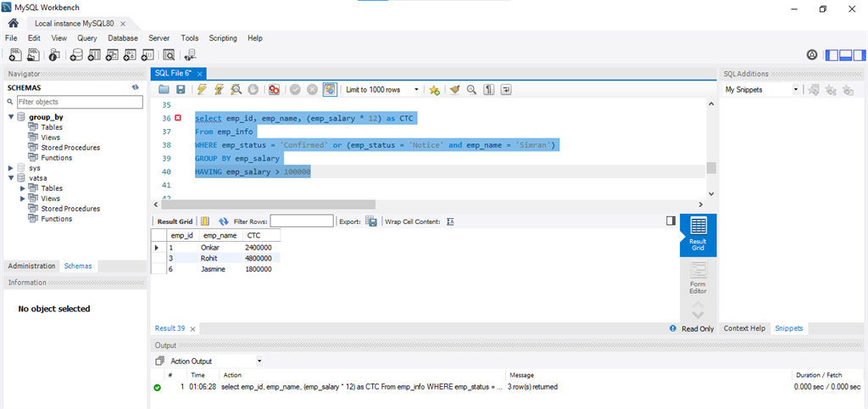Create a new stored procedure icon
This screenshot has width=868, height=409.
coord(130,54)
